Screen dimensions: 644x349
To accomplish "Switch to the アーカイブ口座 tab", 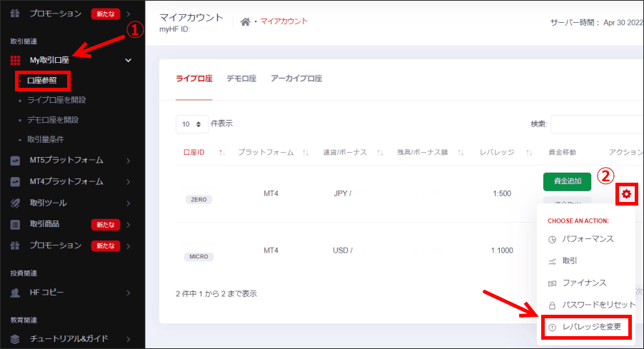I will coord(296,79).
